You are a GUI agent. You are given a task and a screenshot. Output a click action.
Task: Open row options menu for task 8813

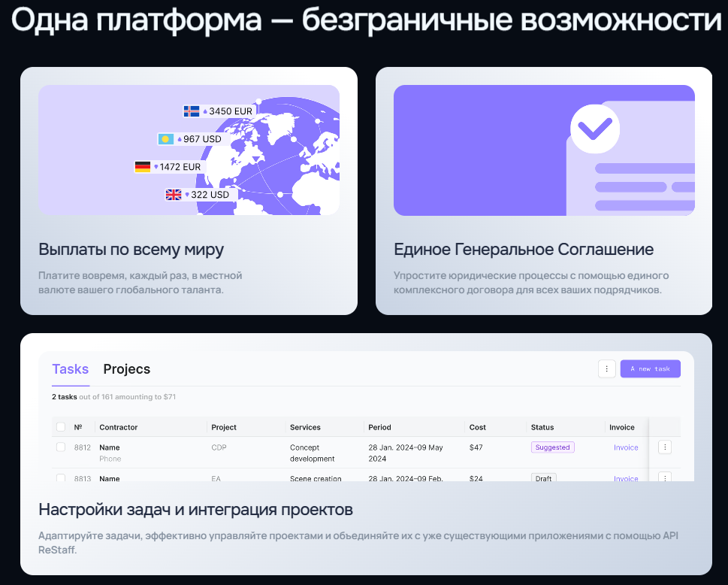coord(664,478)
